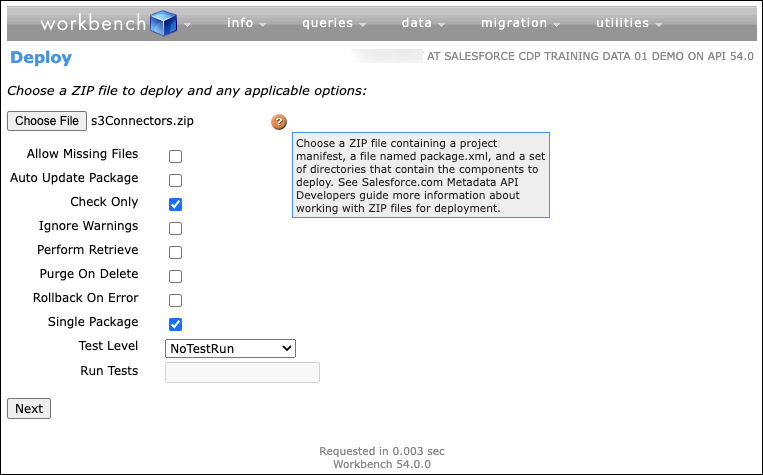Open the workbench menu dropdown arrow
Image resolution: width=763 pixels, height=475 pixels.
187,24
